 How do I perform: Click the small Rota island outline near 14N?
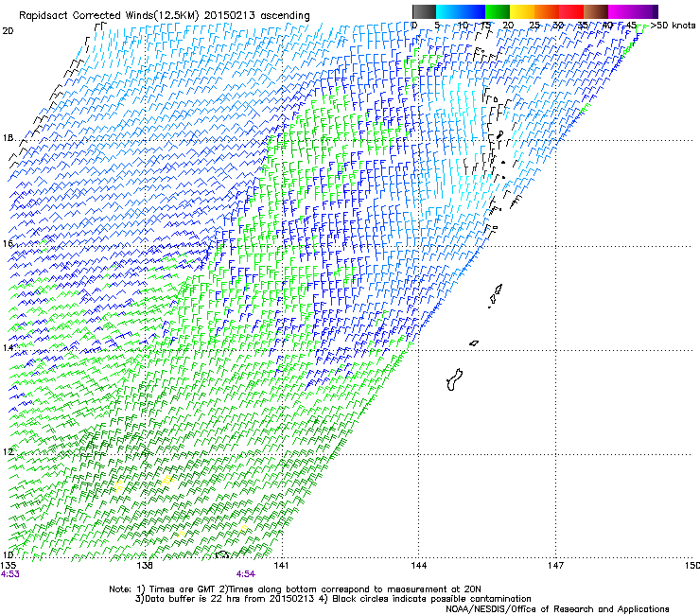pyautogui.click(x=474, y=343)
